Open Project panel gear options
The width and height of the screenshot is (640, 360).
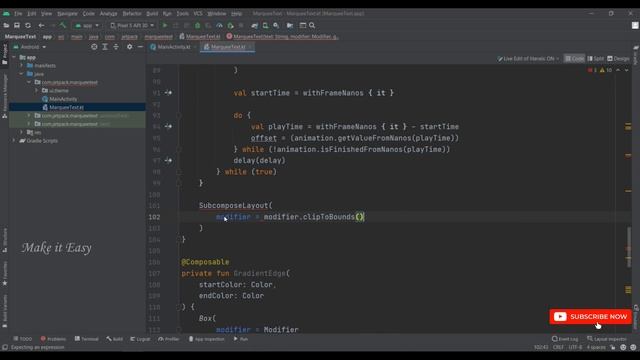(129, 47)
